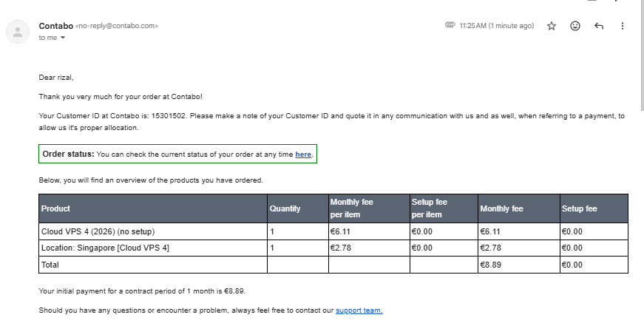
Task: Add an emoji reaction to the email
Action: [575, 26]
